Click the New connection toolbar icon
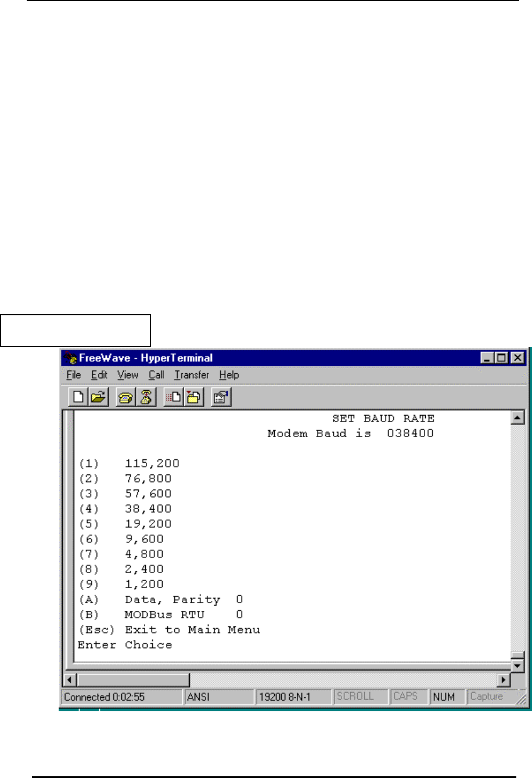532x778 pixels. (x=78, y=398)
